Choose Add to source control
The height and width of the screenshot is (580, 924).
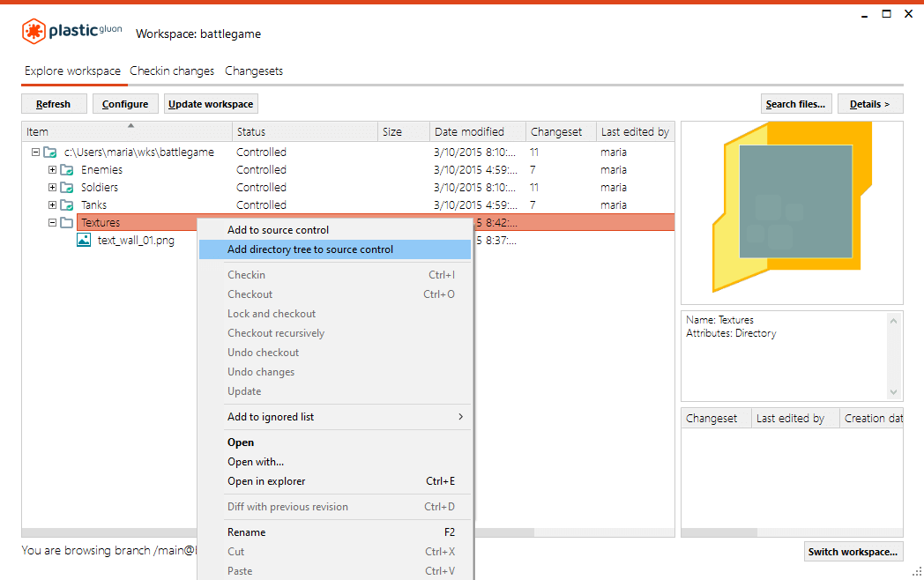click(x=335, y=230)
